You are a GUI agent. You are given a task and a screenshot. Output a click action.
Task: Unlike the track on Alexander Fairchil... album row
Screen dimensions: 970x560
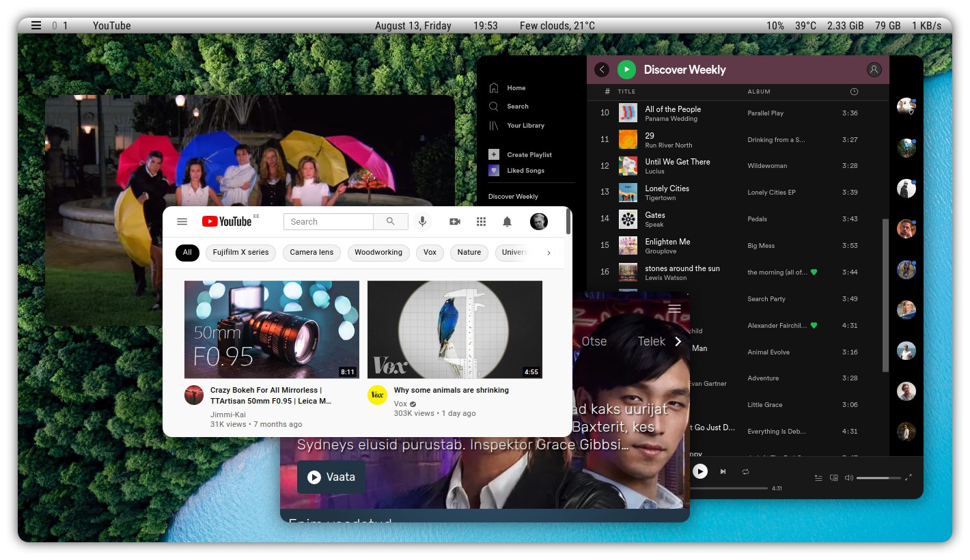pyautogui.click(x=814, y=325)
